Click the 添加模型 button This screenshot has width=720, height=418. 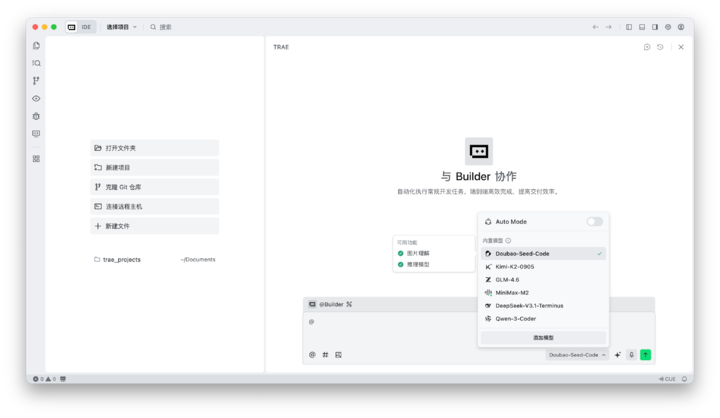click(543, 338)
